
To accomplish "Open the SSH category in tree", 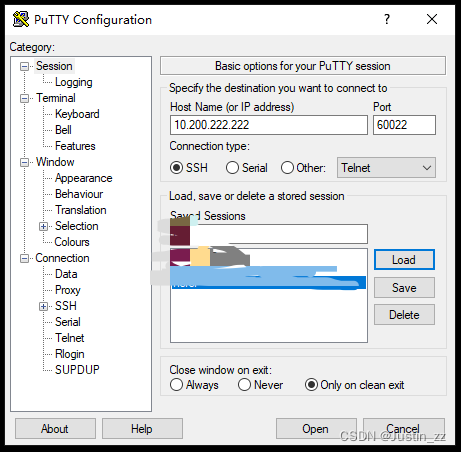I will coord(66,306).
